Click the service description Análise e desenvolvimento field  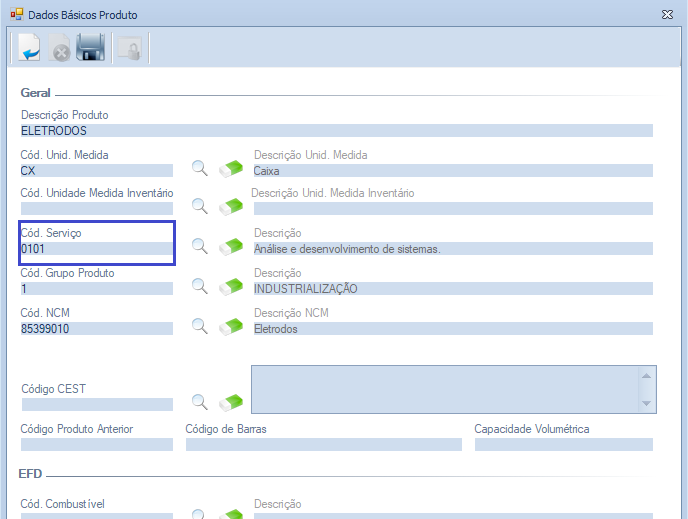coord(453,249)
